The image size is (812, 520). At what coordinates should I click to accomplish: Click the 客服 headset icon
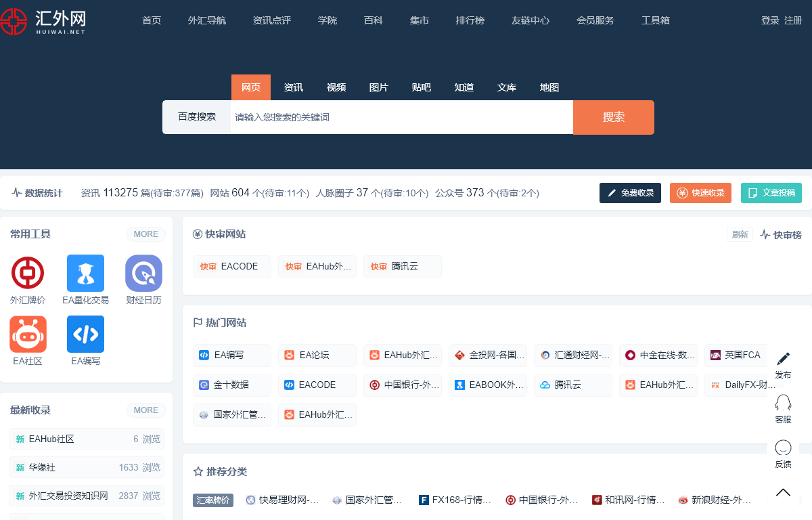(x=783, y=403)
